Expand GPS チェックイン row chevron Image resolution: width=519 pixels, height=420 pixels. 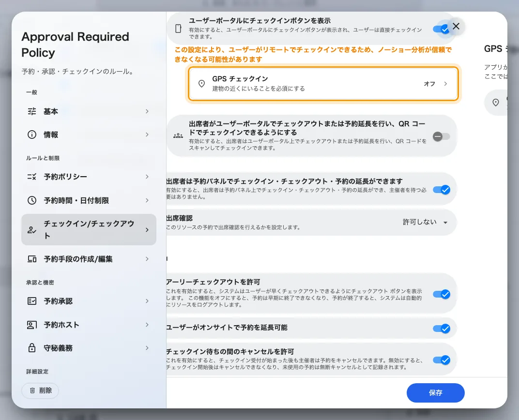(x=445, y=84)
